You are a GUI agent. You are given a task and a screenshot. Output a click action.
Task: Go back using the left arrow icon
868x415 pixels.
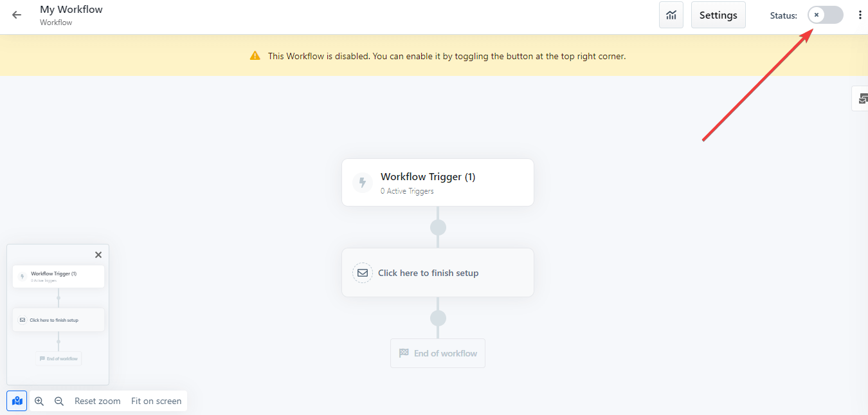(x=16, y=14)
